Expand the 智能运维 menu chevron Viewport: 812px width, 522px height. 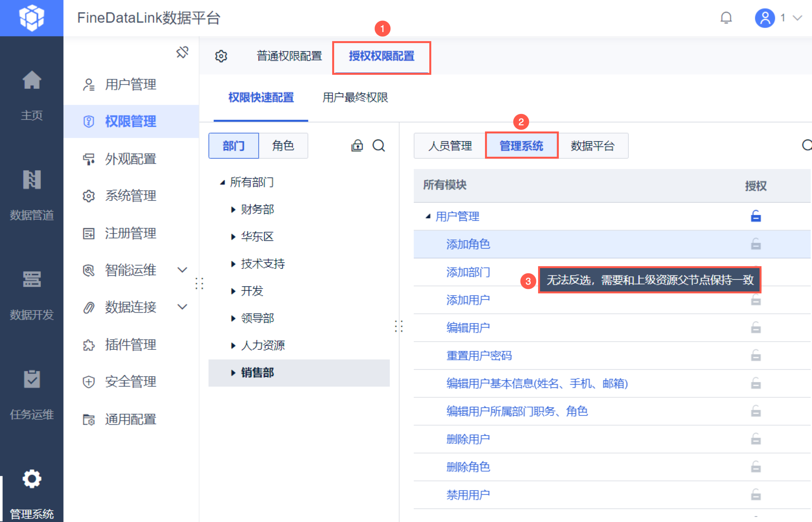point(182,270)
